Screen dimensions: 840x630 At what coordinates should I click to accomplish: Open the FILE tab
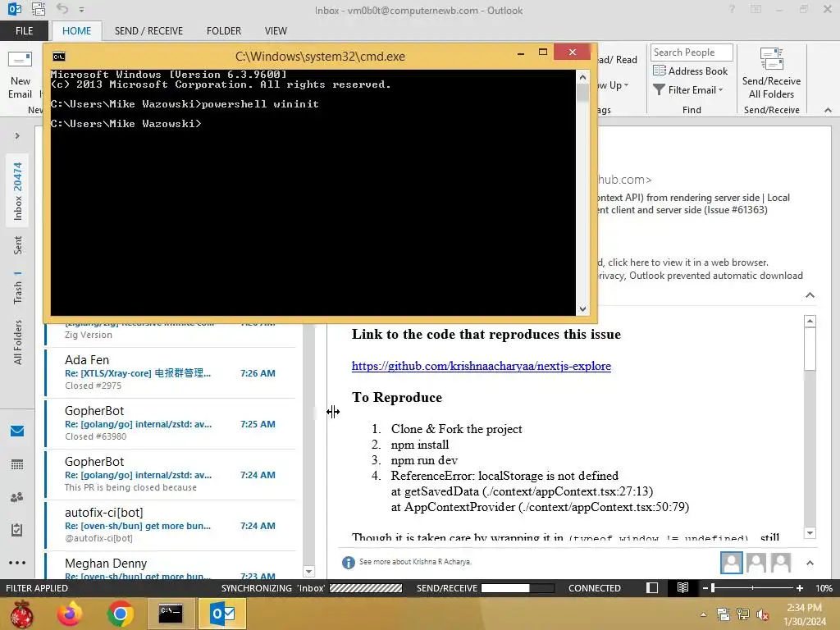point(24,31)
